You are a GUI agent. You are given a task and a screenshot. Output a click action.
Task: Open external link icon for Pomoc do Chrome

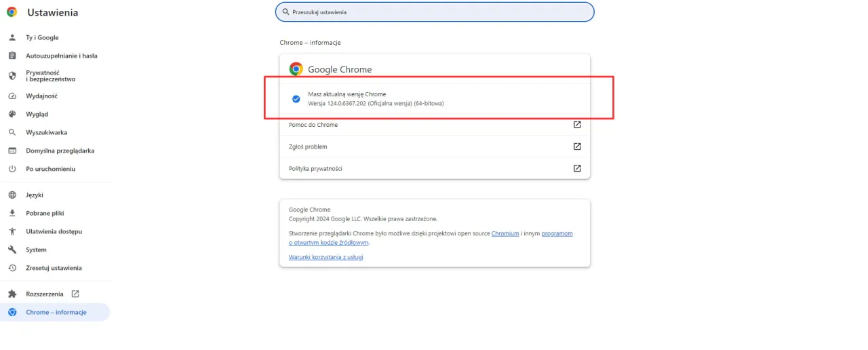pos(577,125)
